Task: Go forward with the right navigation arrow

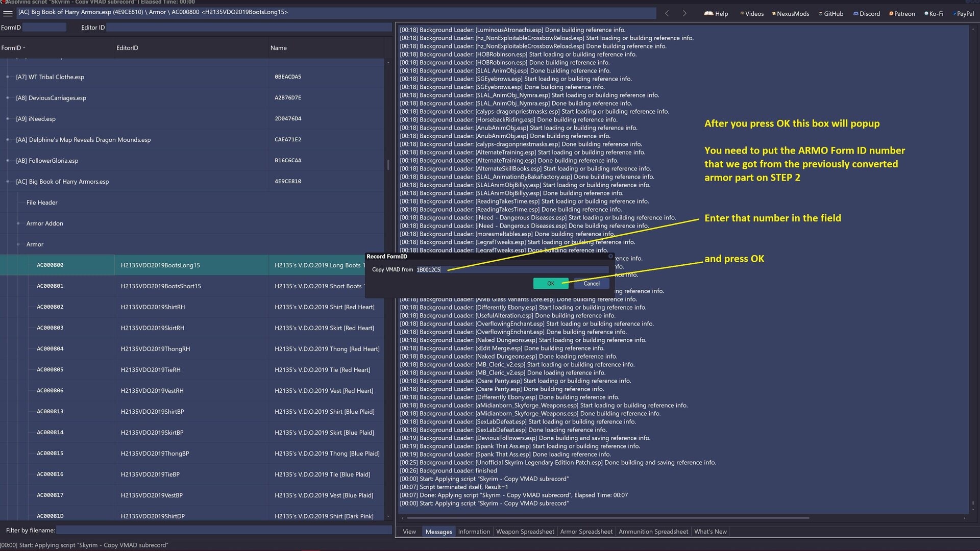Action: pos(684,13)
